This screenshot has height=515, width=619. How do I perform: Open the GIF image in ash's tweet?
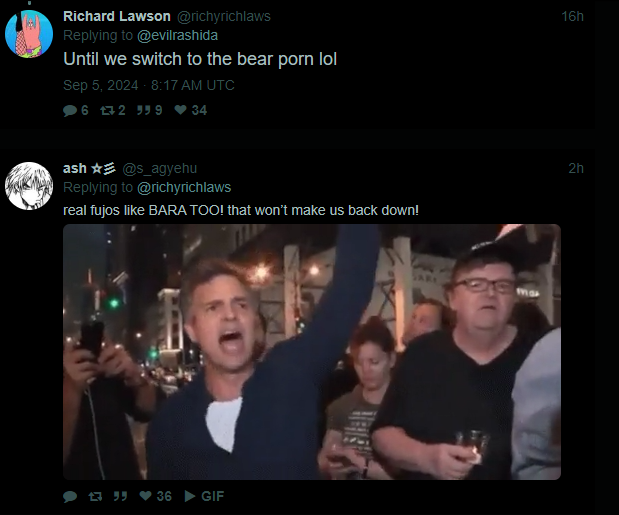pos(312,352)
